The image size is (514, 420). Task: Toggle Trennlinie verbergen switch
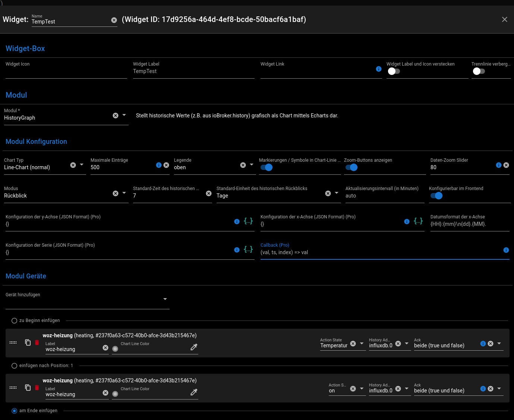479,71
